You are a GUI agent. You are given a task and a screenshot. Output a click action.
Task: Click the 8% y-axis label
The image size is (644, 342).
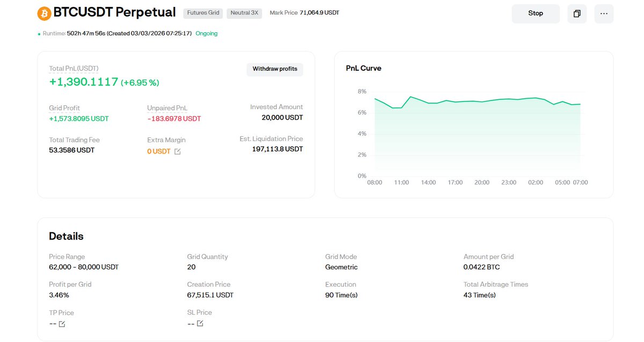362,92
